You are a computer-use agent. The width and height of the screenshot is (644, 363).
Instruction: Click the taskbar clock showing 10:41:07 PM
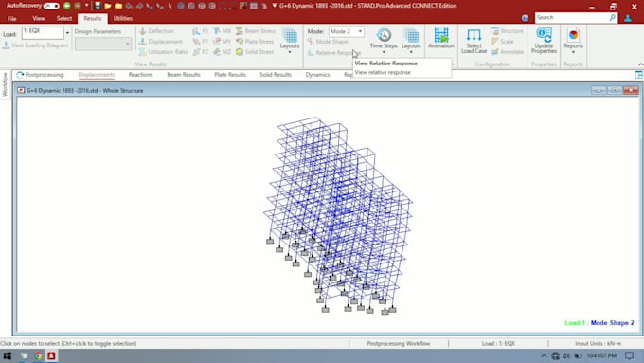coord(601,356)
